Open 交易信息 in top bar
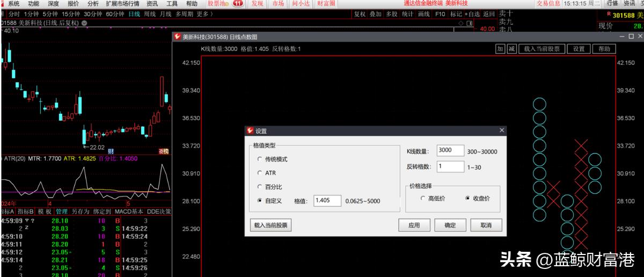644x277 pixels. tap(548, 4)
